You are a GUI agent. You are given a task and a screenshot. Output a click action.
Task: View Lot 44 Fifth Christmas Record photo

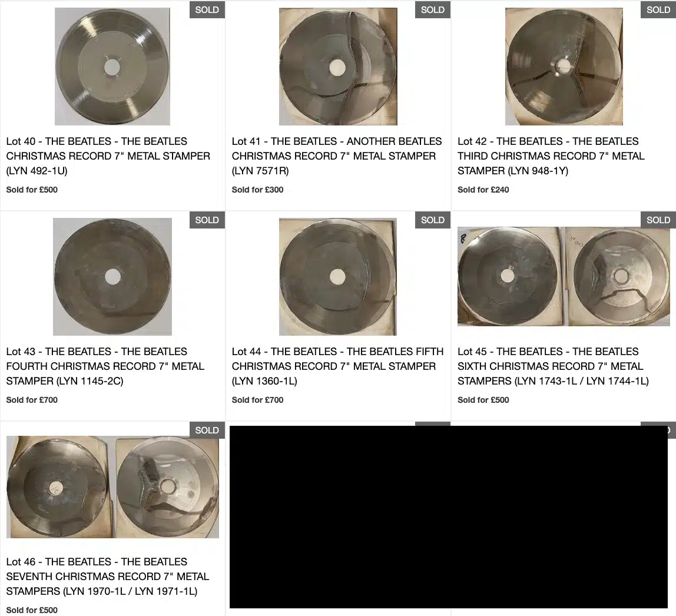click(338, 277)
